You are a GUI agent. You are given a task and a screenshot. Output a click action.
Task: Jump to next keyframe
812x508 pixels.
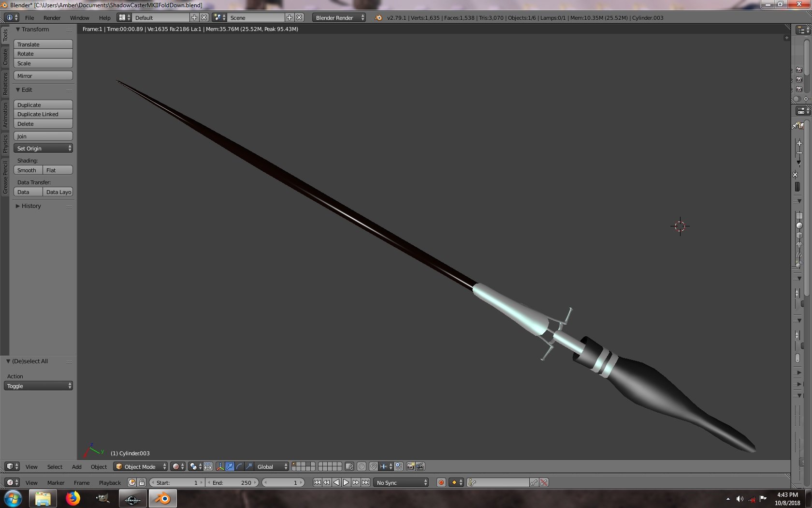[x=356, y=482]
